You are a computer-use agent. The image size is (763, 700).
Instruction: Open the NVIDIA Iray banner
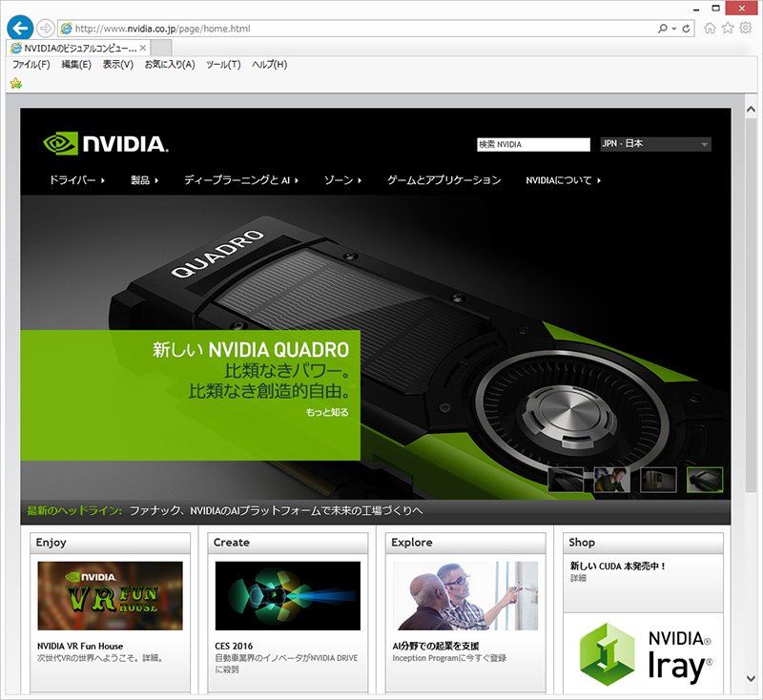[643, 654]
